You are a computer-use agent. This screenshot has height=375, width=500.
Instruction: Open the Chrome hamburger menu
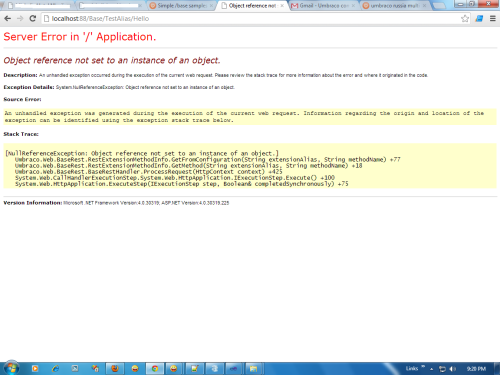click(x=493, y=19)
